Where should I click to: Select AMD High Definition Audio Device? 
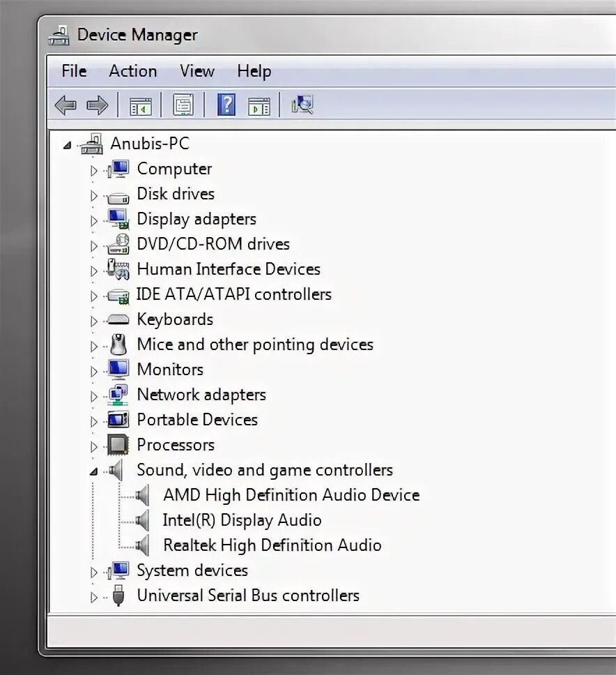click(291, 495)
